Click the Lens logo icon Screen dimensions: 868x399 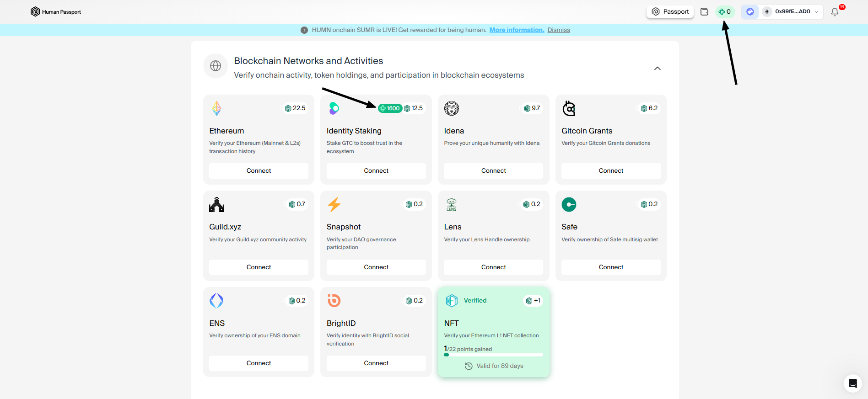click(x=452, y=204)
